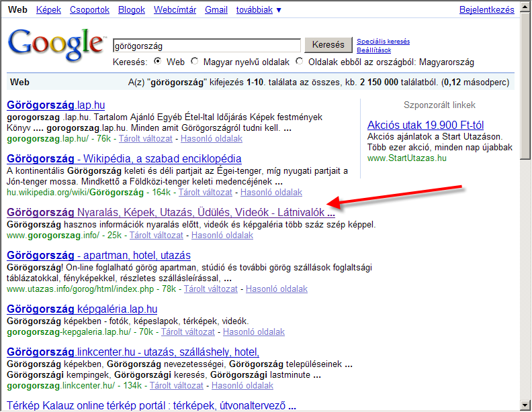Open Tárolt változat for utazas.info result
The height and width of the screenshot is (412, 532).
[210, 289]
